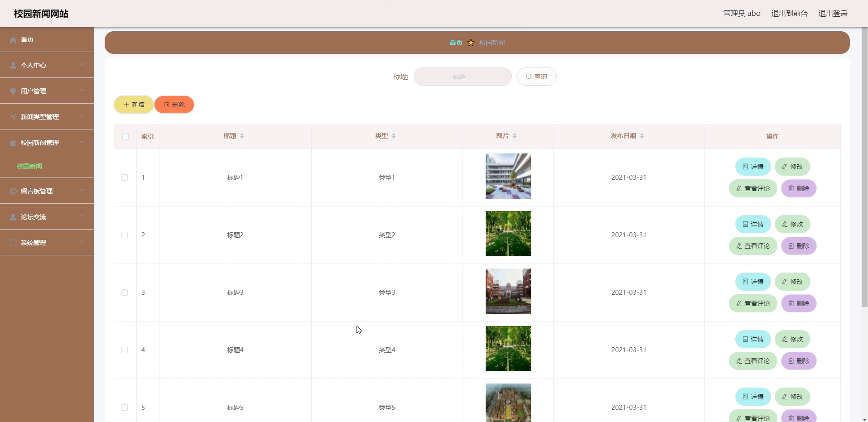Click 修改 for row 标题4
Viewport: 868px width, 422px height.
(x=792, y=339)
